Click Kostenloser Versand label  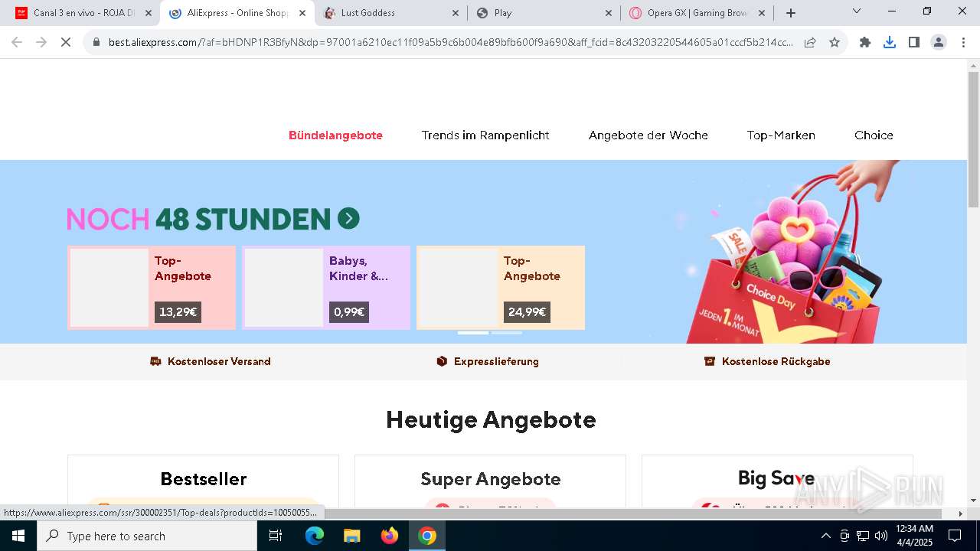[219, 361]
